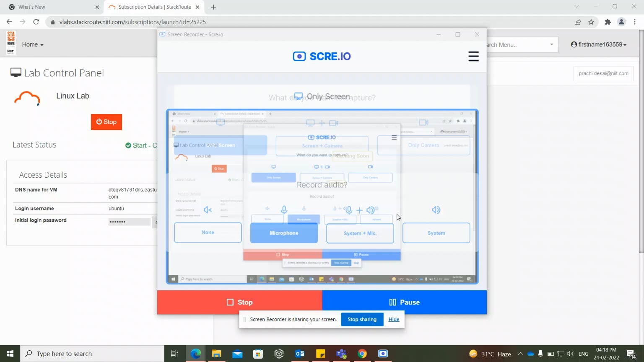Choose the System audio option
The height and width of the screenshot is (362, 644).
(x=436, y=233)
